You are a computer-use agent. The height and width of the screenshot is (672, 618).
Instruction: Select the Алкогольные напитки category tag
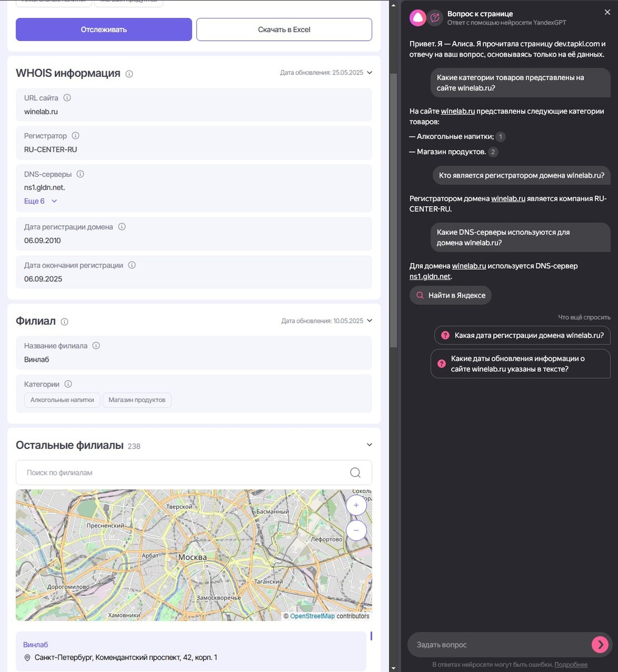click(x=62, y=400)
